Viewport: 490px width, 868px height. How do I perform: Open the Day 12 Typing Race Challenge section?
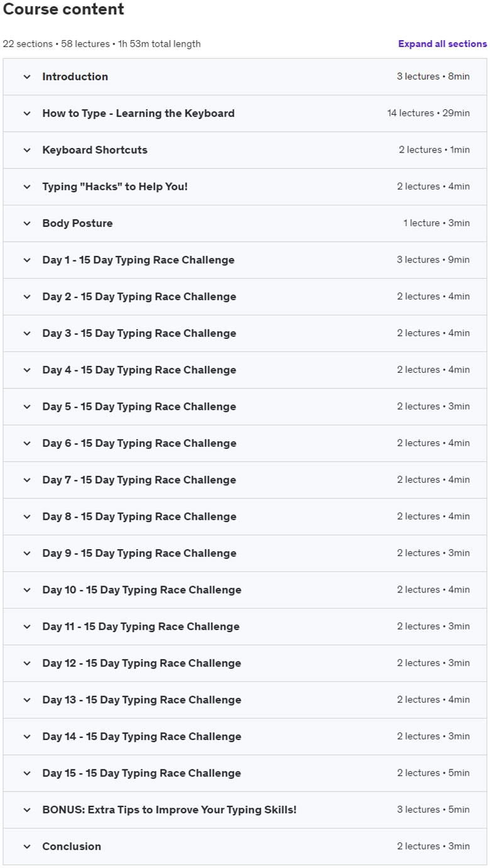[245, 663]
